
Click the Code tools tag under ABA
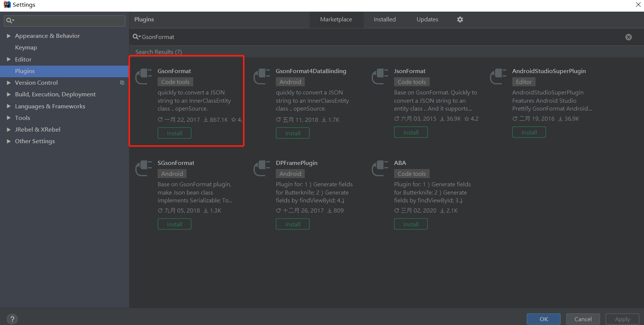point(412,174)
